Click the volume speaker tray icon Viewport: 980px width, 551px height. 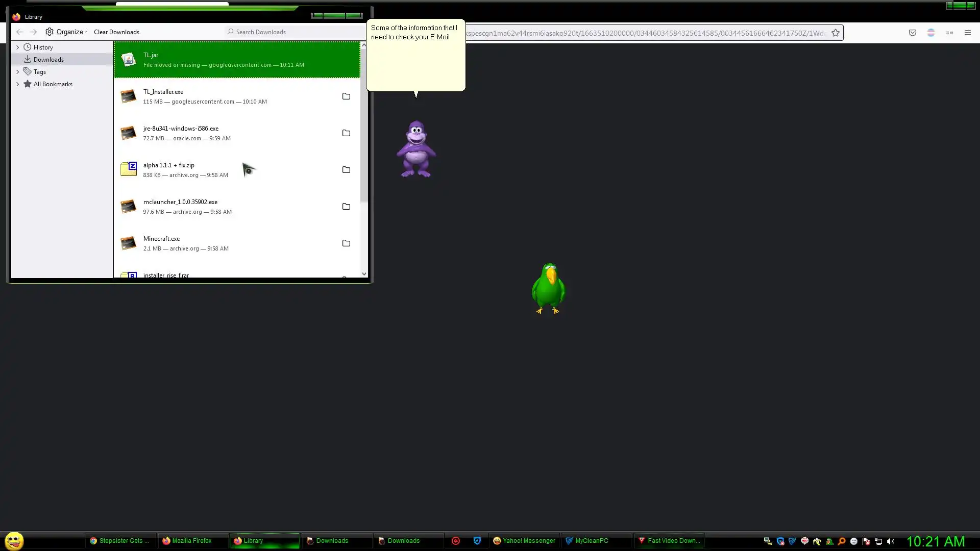891,541
